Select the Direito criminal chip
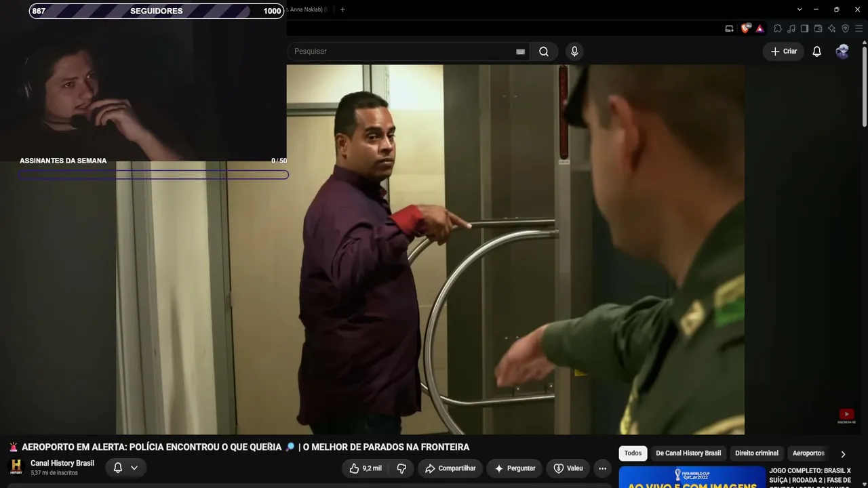This screenshot has height=488, width=868. 757,453
